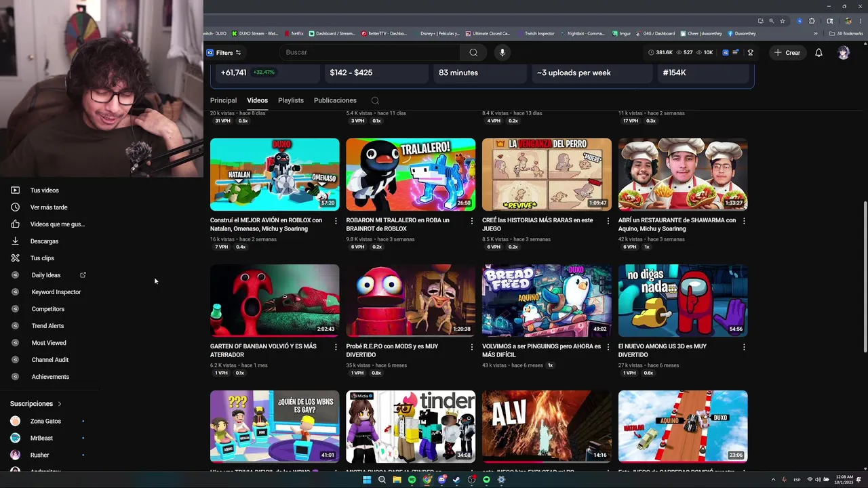Image resolution: width=868 pixels, height=488 pixels.
Task: Open the R.E.P.O con MODS thumbnail
Action: pyautogui.click(x=411, y=301)
